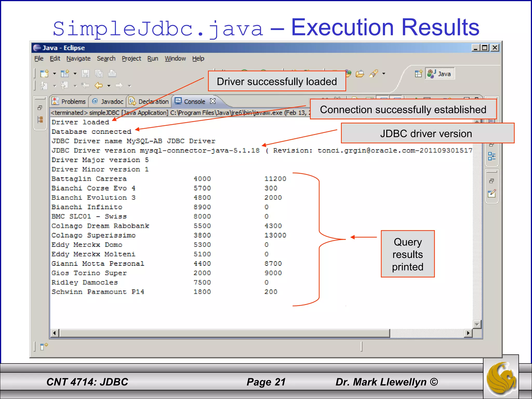Image resolution: width=532 pixels, height=399 pixels.
Task: Click the 'Eddy Merckx Molteni' row
Action: click(160, 254)
